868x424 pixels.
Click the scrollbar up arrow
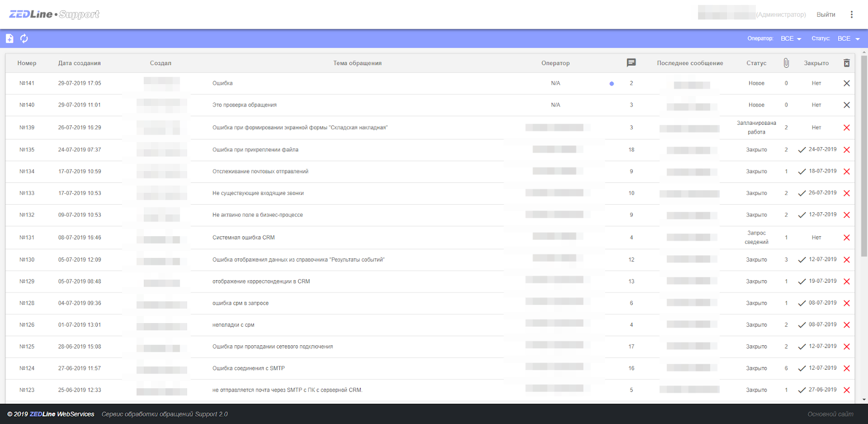(x=864, y=52)
